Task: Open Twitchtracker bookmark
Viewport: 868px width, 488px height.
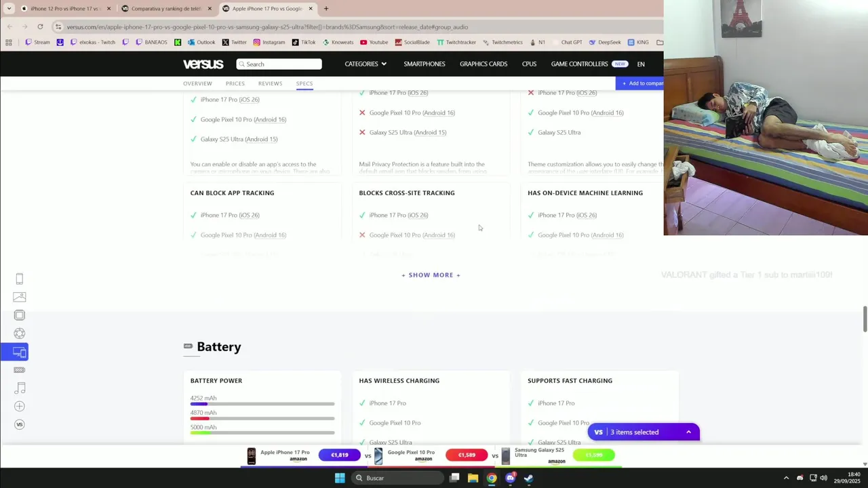Action: click(456, 42)
